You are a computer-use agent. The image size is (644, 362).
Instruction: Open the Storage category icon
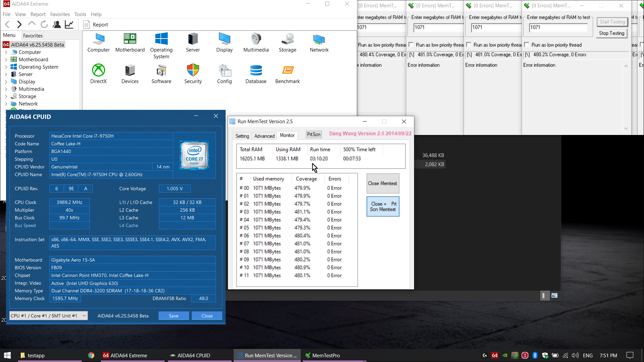pyautogui.click(x=288, y=43)
